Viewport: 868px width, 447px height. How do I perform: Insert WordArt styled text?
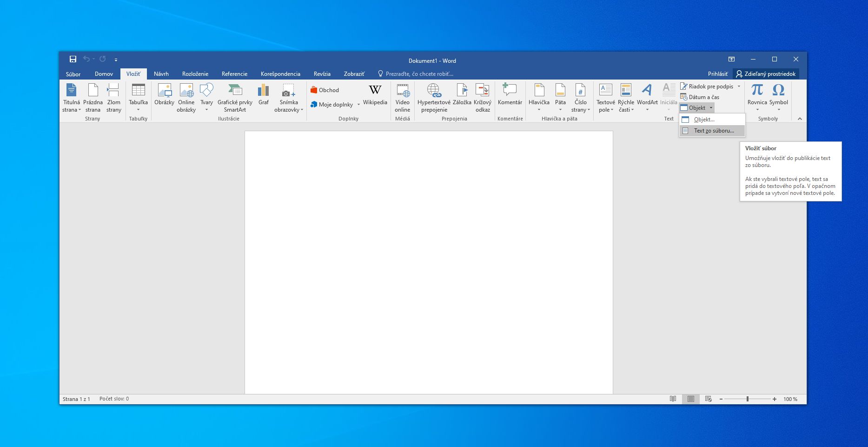pos(647,98)
